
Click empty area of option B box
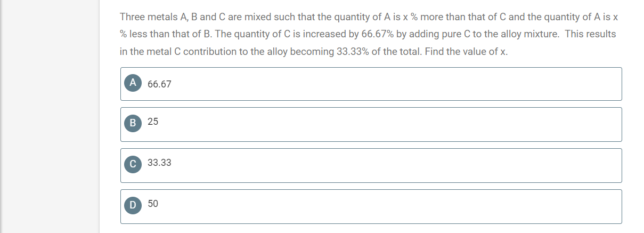(394, 124)
